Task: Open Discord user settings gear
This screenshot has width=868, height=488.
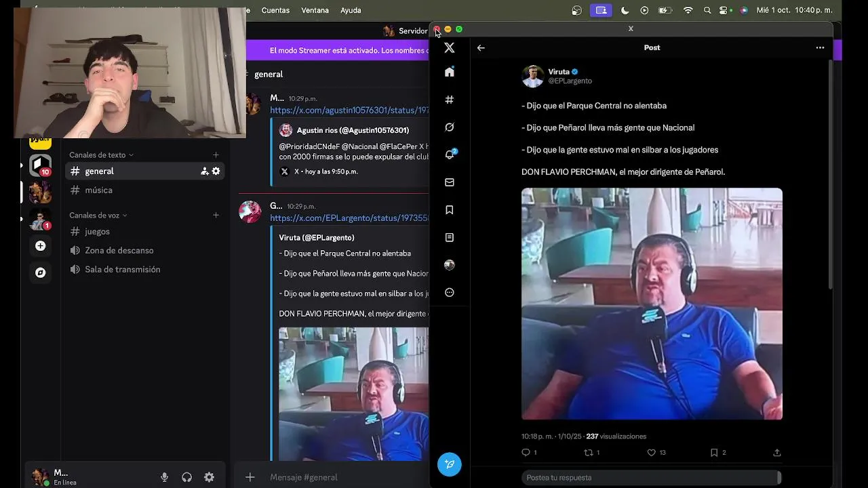Action: pos(210,477)
